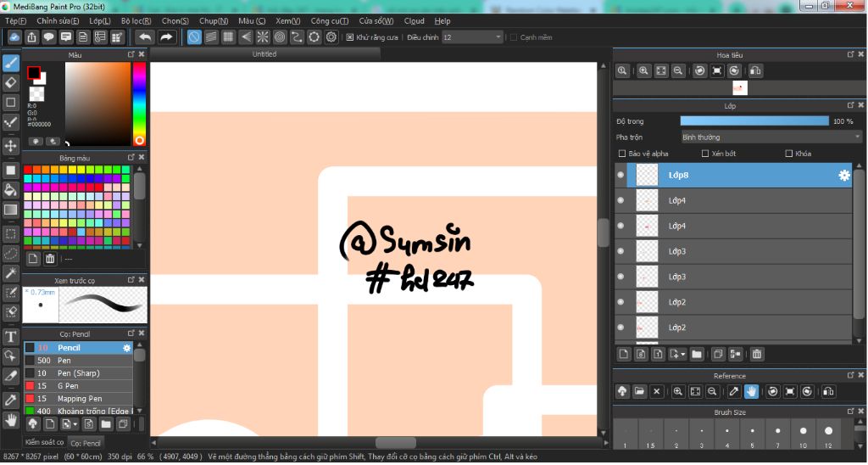This screenshot has width=868, height=465.
Task: Open the Bộ lọc(R) menu
Action: (136, 21)
